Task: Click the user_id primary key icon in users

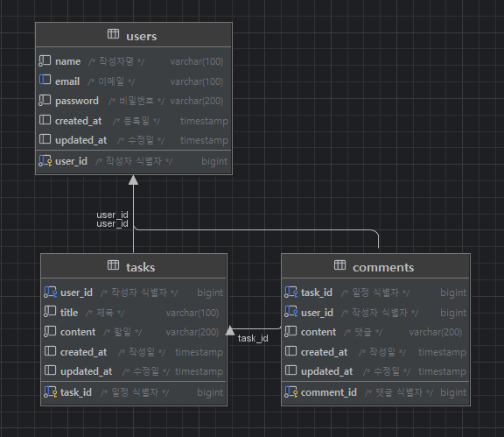Action: coord(45,160)
